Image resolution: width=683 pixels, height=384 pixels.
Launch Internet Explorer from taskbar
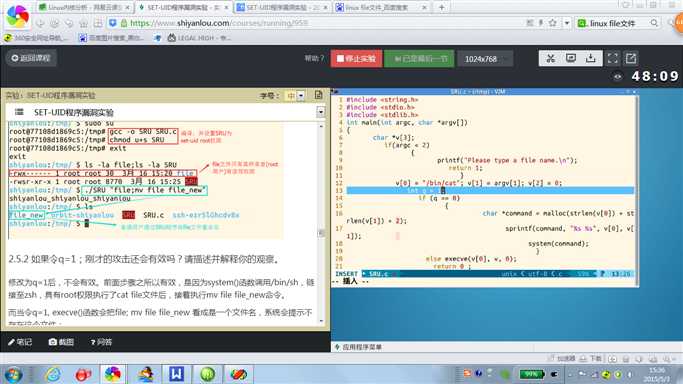tap(53, 374)
